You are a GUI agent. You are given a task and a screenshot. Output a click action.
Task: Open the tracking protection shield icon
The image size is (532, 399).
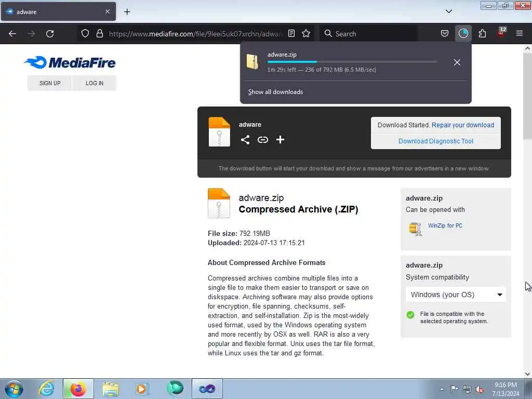coord(85,33)
